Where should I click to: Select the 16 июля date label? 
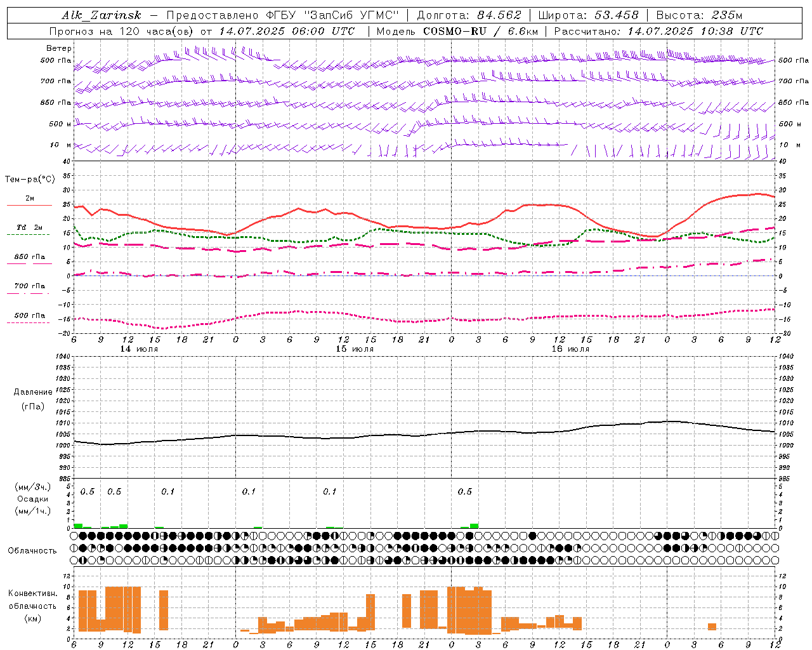point(570,349)
